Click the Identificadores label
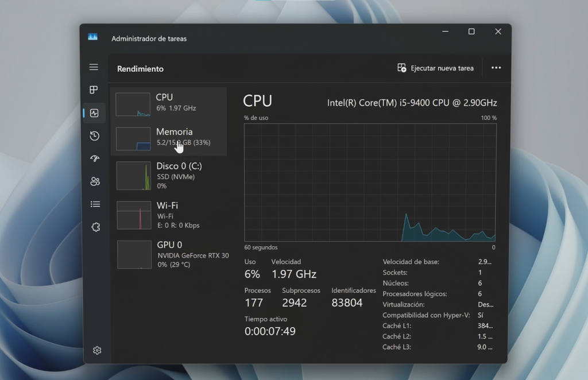This screenshot has width=588, height=380. point(354,290)
